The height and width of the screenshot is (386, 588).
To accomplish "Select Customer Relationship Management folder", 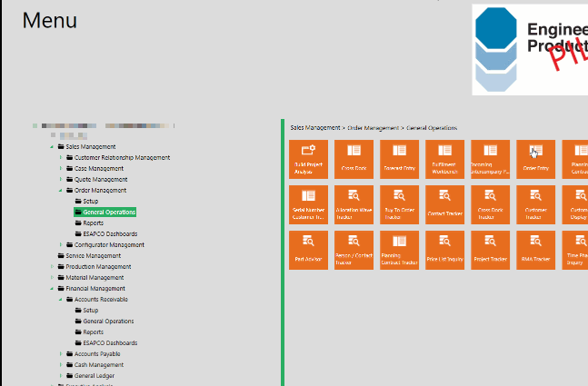I will point(118,157).
